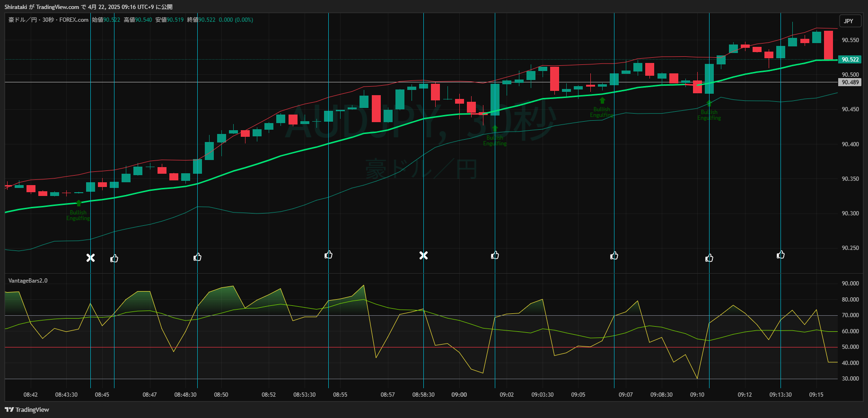Image resolution: width=868 pixels, height=418 pixels.
Task: Click the thumbs-up icon after 09:10
Action: [x=709, y=258]
